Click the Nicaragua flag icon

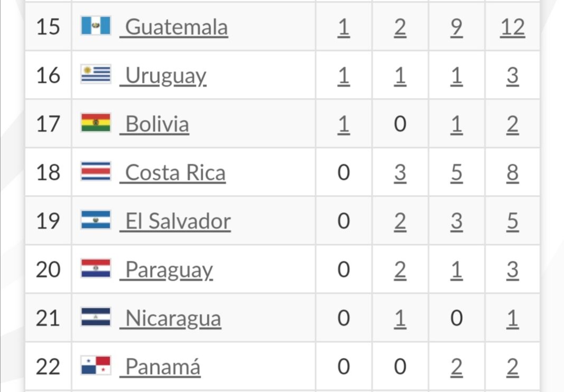pyautogui.click(x=96, y=318)
